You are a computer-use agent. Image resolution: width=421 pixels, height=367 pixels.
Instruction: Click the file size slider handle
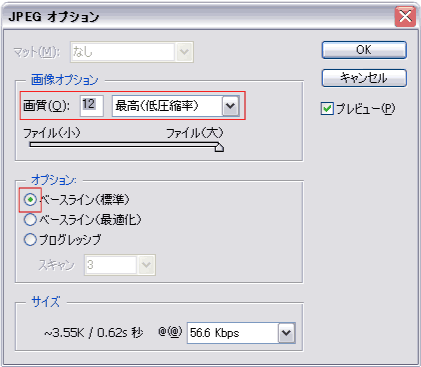(x=219, y=147)
